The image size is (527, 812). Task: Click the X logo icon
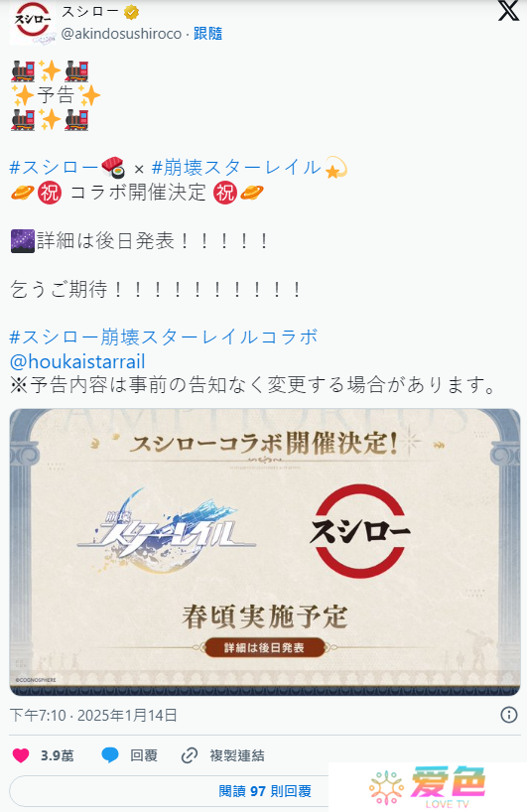tap(508, 10)
